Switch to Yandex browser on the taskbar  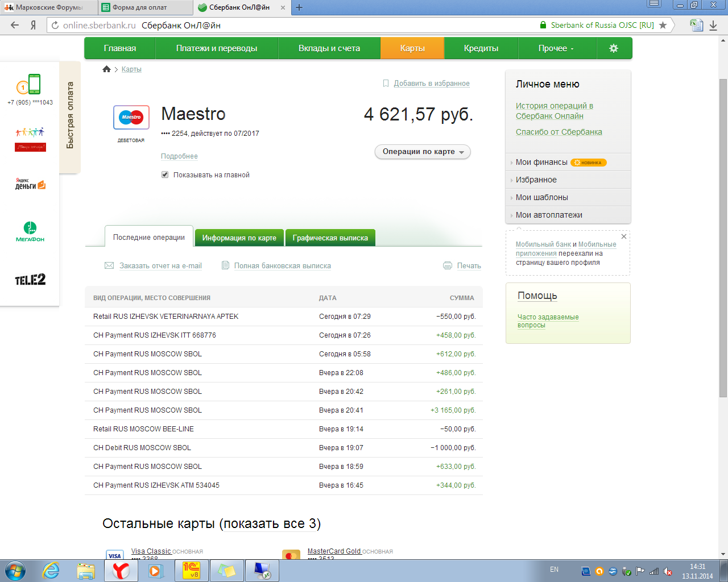(121, 571)
